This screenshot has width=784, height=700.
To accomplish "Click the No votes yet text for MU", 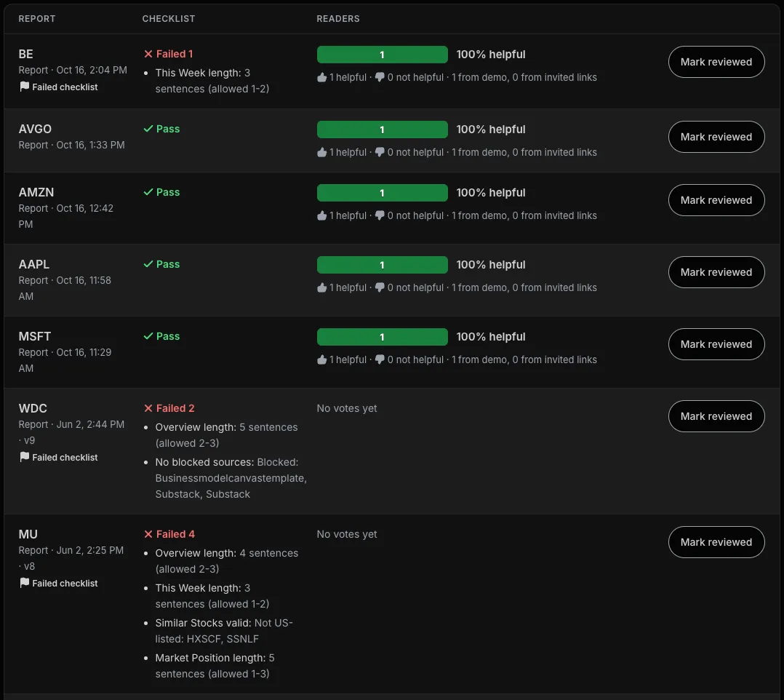I will coord(346,534).
